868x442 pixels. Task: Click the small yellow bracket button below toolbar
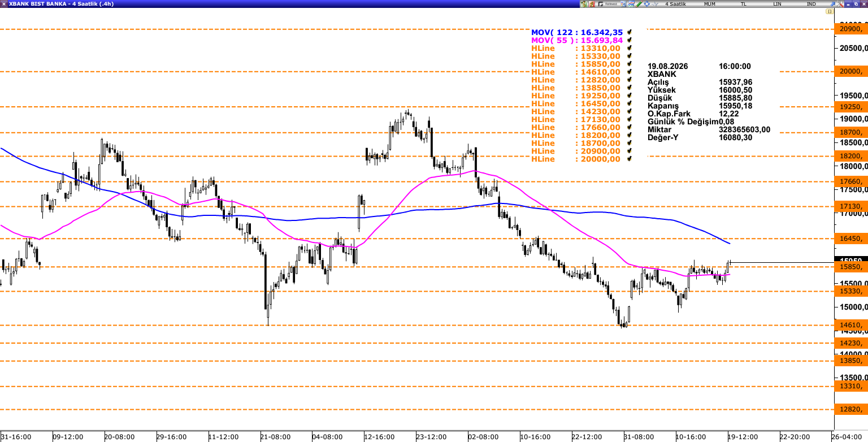(830, 11)
